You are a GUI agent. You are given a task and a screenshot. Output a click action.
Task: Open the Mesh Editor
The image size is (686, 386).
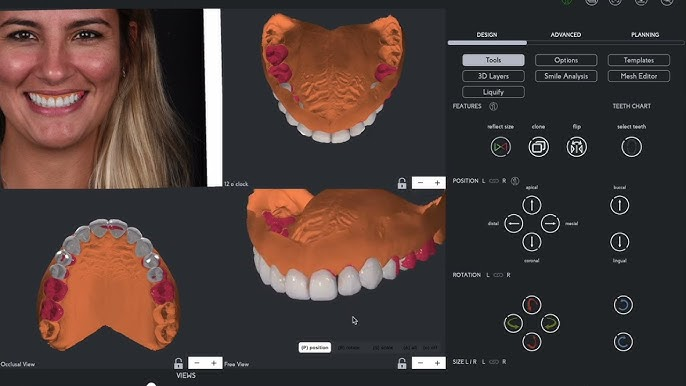click(x=638, y=76)
